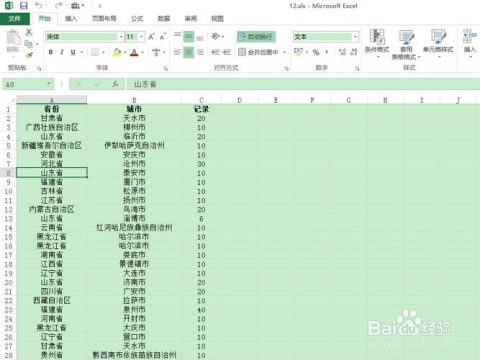
Task: Decrease font size with the small A
Action: tap(162, 37)
